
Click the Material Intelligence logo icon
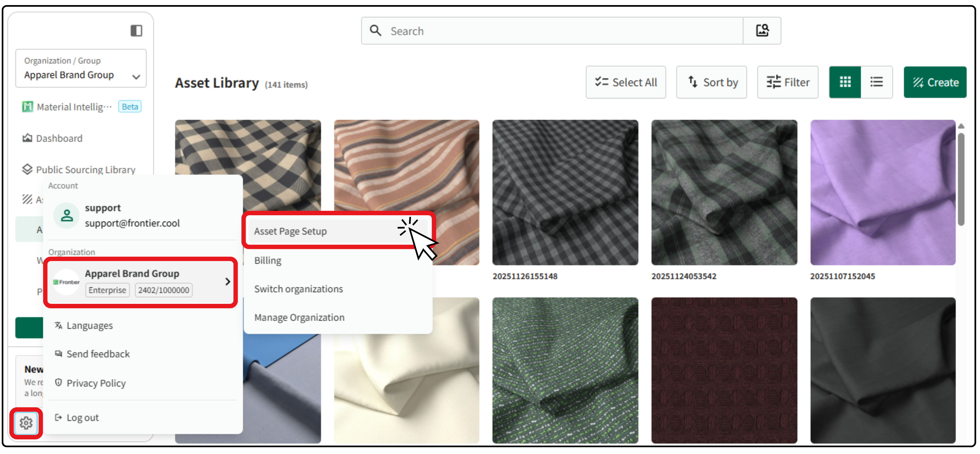click(x=27, y=107)
